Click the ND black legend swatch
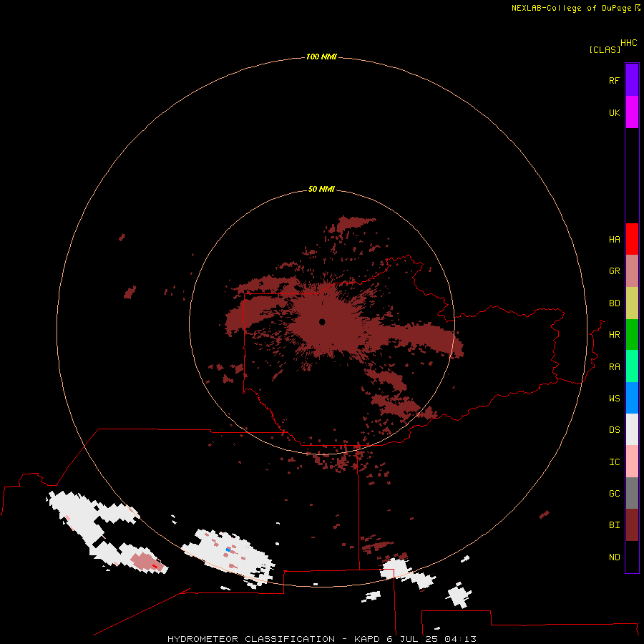The image size is (644, 644). (632, 557)
